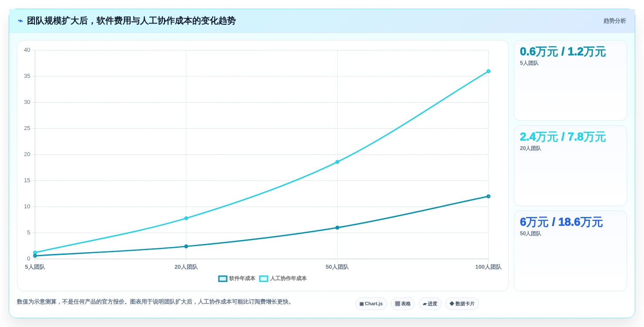Open the 5人团队 data card
644x327 pixels.
point(570,80)
